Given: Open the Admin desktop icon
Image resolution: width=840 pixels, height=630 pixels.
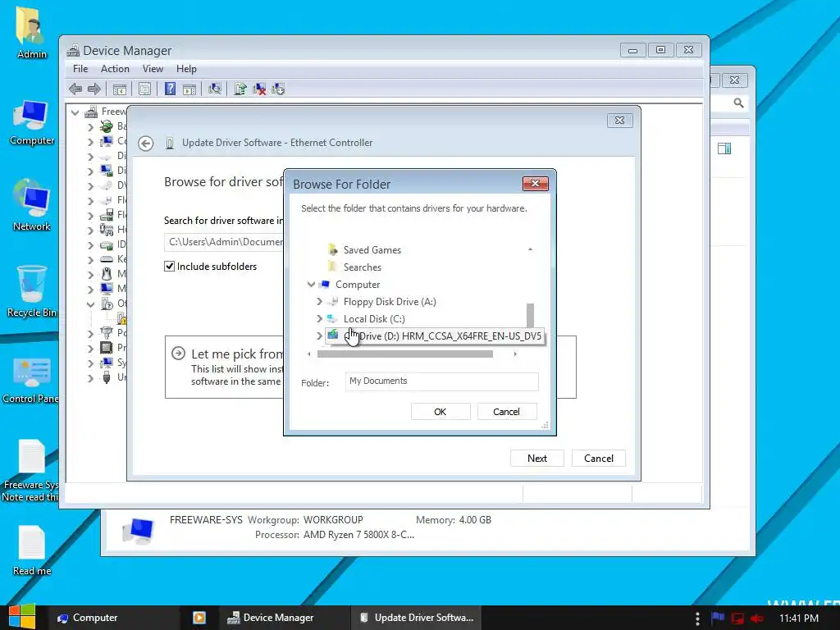Looking at the screenshot, I should click(31, 32).
